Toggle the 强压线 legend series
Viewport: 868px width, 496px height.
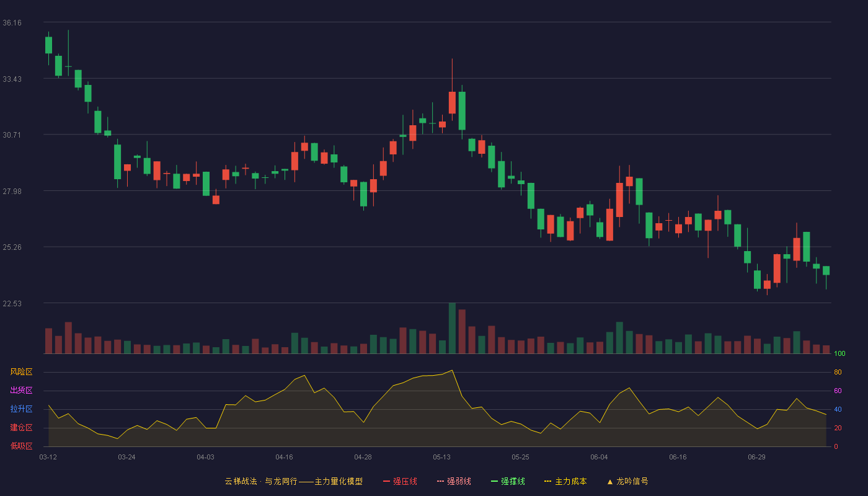400,481
